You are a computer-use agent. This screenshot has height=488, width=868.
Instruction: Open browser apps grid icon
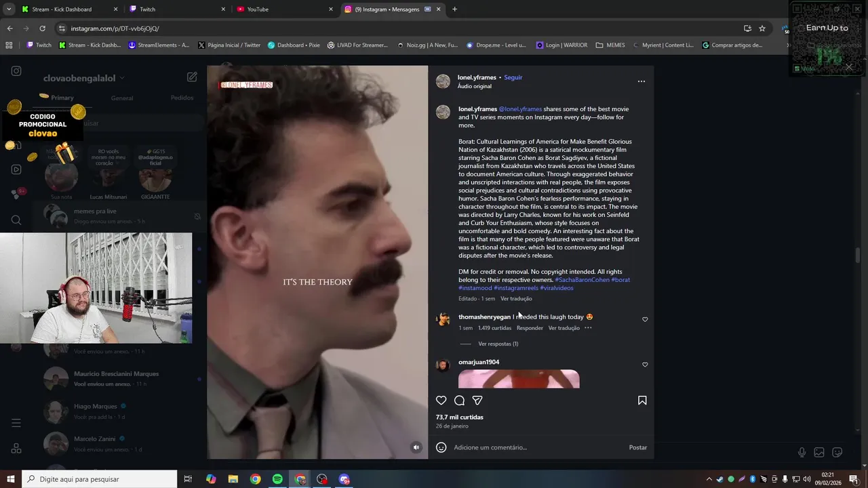pos(9,45)
